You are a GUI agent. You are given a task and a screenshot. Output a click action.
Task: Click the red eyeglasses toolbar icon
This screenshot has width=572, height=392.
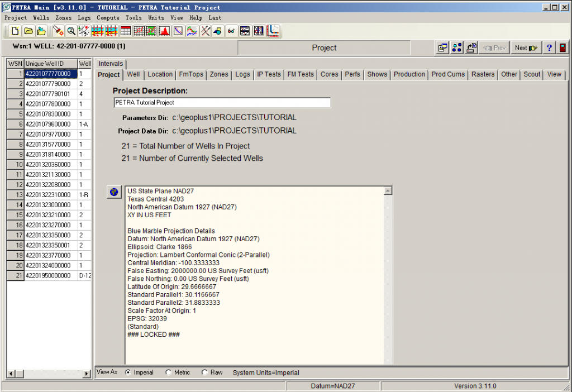coord(231,31)
